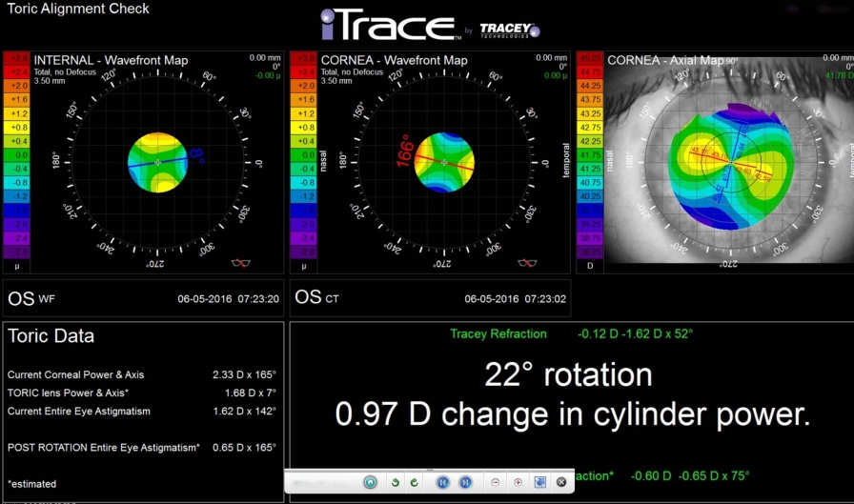854x504 pixels.
Task: Click the 'µ' unit label under the Internal map scale
Action: coord(16,267)
